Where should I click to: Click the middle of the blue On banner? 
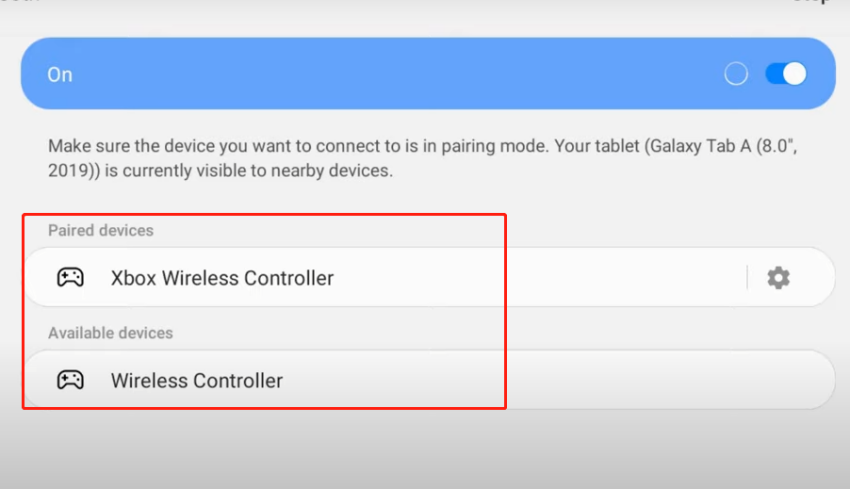click(x=400, y=74)
